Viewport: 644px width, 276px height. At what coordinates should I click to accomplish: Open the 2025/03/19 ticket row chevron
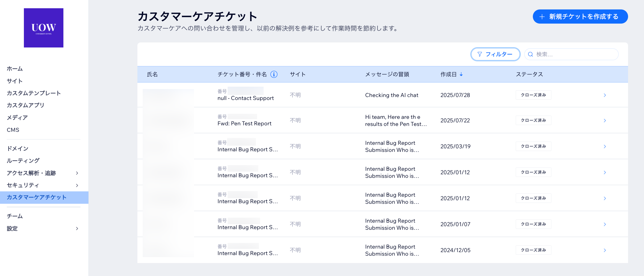click(604, 147)
